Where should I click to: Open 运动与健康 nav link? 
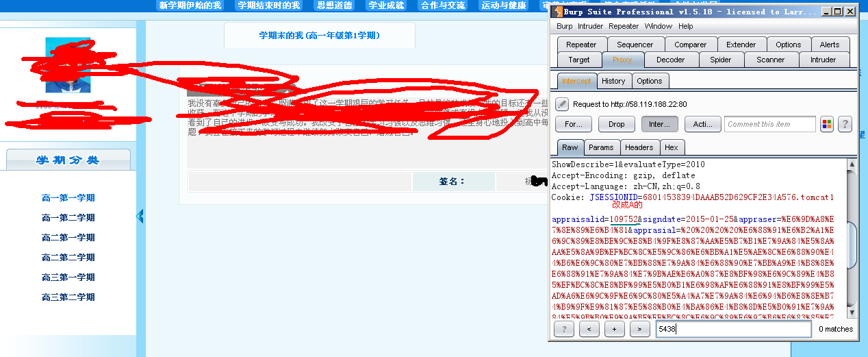tap(503, 5)
